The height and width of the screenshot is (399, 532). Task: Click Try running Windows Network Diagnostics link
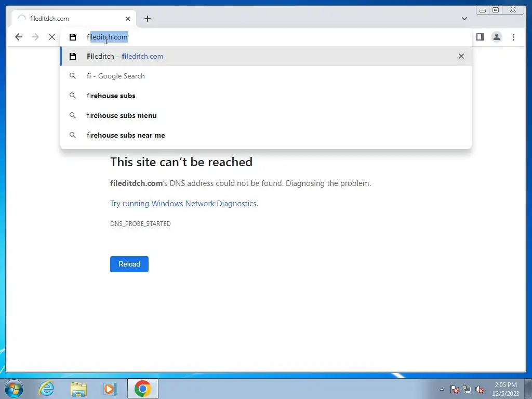click(184, 204)
